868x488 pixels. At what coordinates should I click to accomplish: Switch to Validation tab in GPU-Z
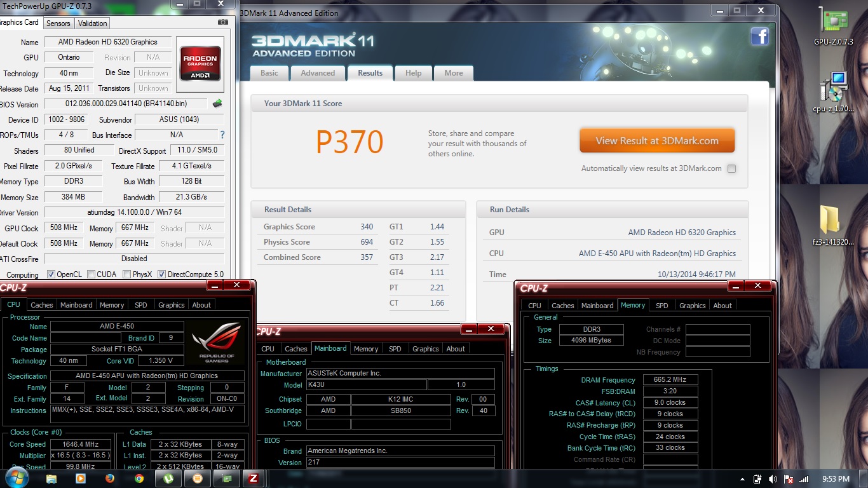93,24
